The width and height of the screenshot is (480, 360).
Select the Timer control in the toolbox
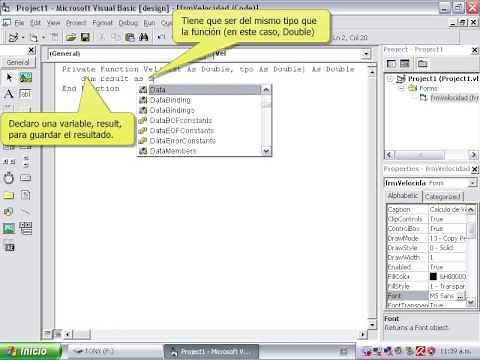[x=9, y=178]
